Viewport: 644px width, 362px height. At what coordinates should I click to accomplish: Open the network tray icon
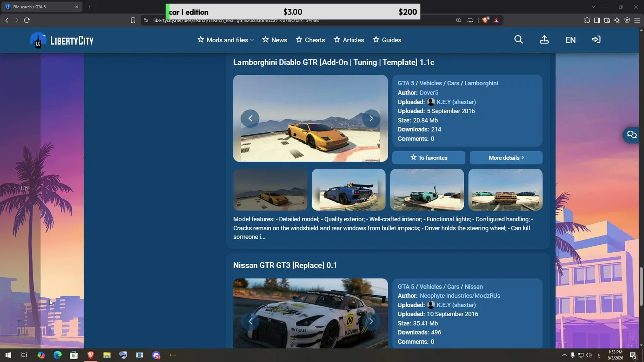581,355
